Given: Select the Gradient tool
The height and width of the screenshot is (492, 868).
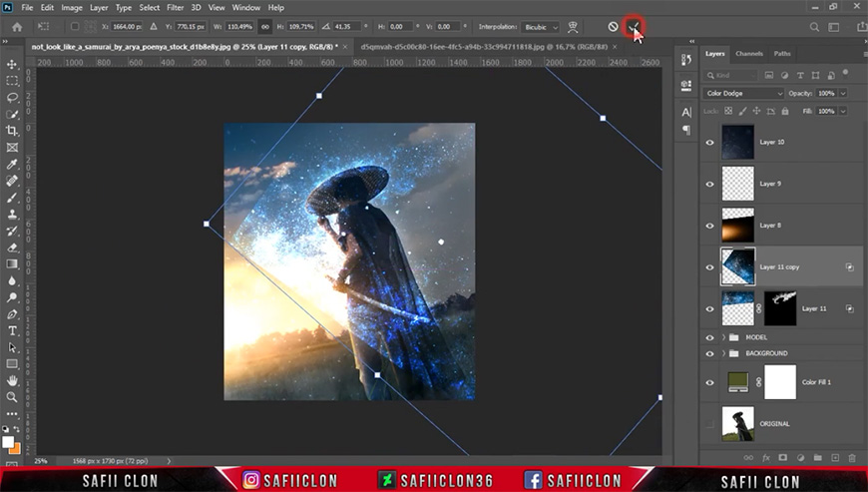Looking at the screenshot, I should click(x=12, y=264).
